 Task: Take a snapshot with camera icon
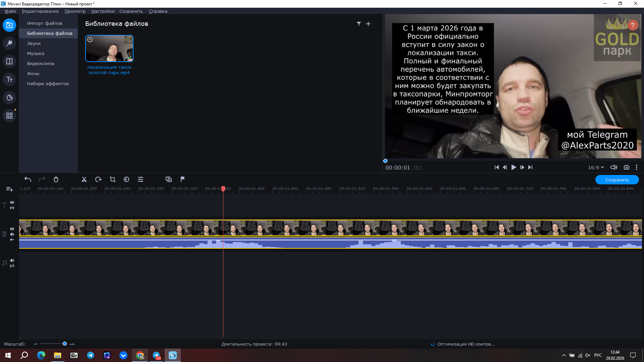point(626,167)
